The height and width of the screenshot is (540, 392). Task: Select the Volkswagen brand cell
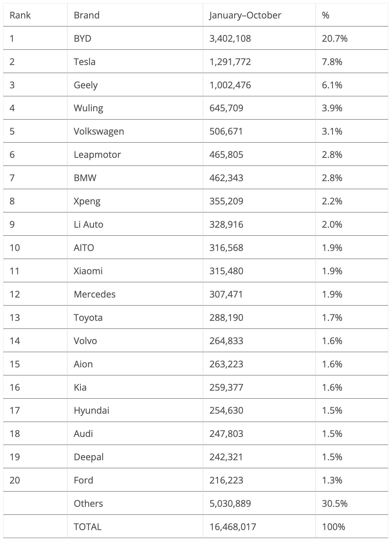tap(99, 131)
